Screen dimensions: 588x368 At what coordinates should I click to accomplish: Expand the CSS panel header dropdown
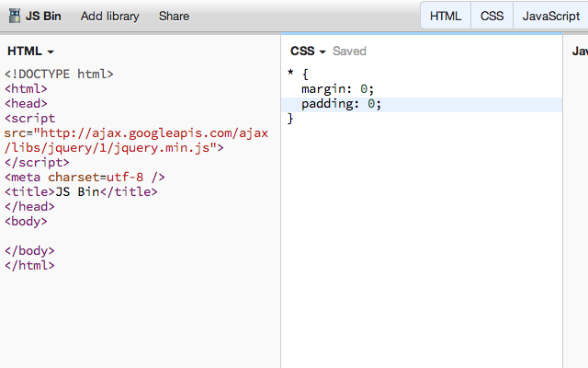coord(308,52)
